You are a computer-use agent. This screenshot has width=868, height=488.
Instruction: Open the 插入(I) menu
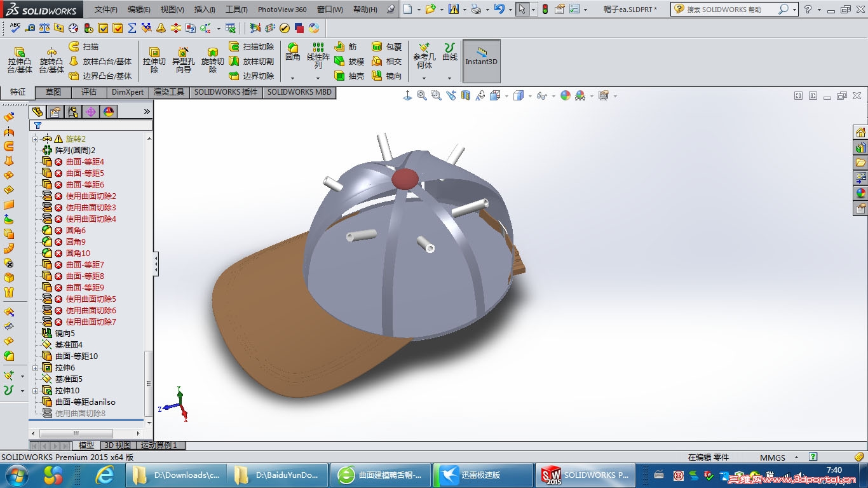tap(205, 10)
